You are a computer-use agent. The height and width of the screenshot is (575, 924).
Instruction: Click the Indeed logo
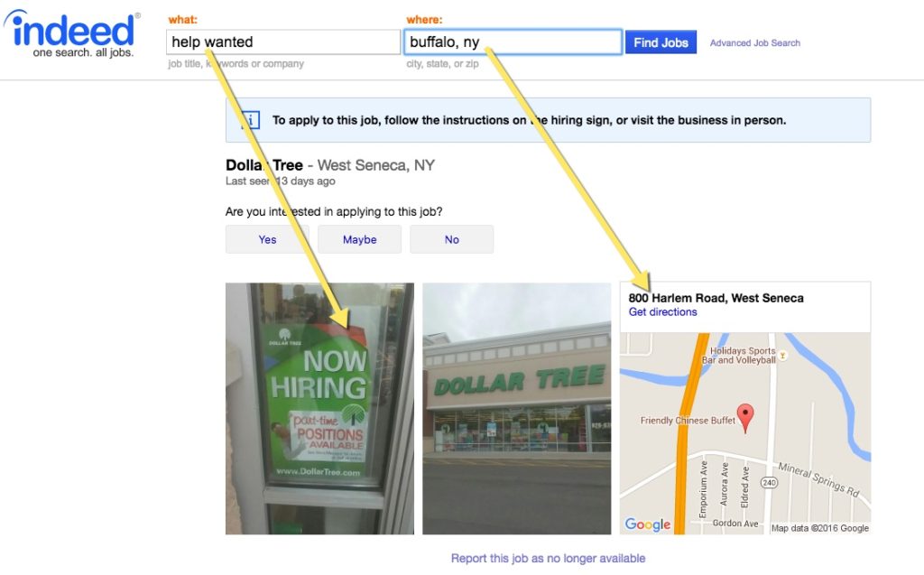[x=72, y=33]
